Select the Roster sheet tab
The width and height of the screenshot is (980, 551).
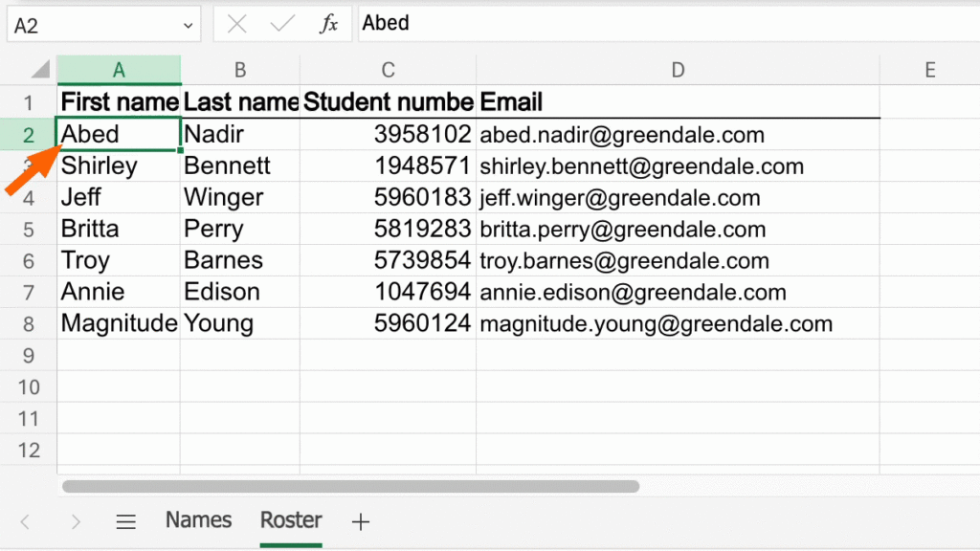(x=290, y=521)
